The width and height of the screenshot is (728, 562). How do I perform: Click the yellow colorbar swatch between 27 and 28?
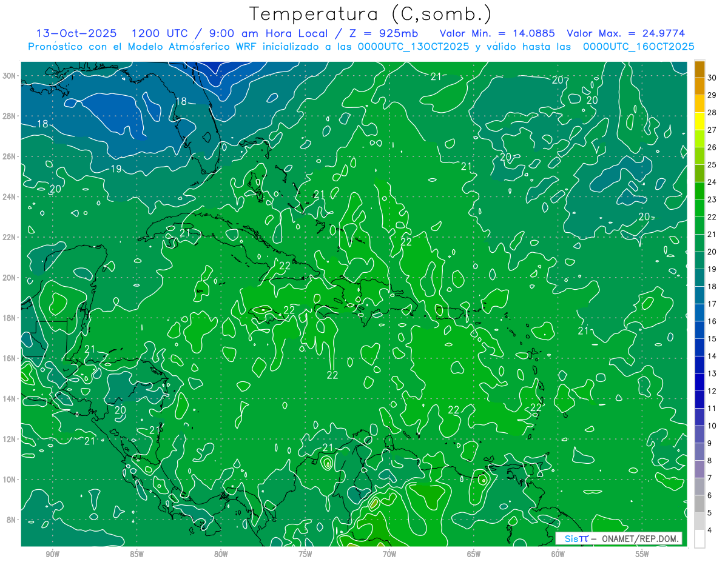[699, 121]
